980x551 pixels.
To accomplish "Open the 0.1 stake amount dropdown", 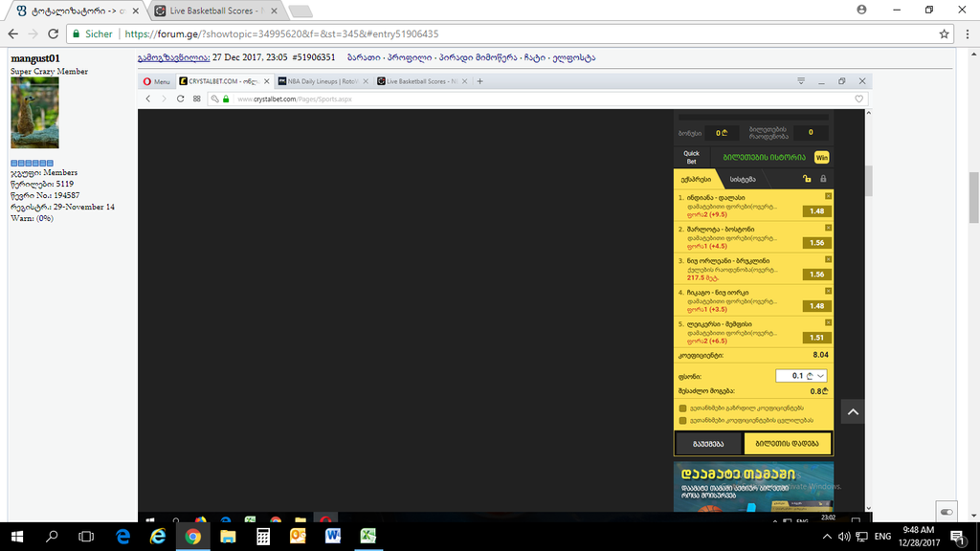I will pos(801,375).
